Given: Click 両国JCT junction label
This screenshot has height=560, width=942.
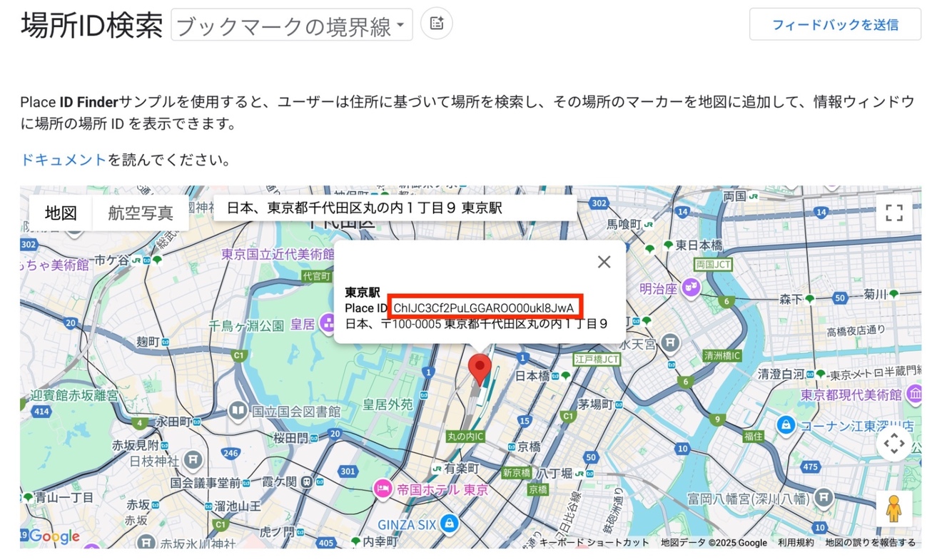Looking at the screenshot, I should pyautogui.click(x=714, y=264).
